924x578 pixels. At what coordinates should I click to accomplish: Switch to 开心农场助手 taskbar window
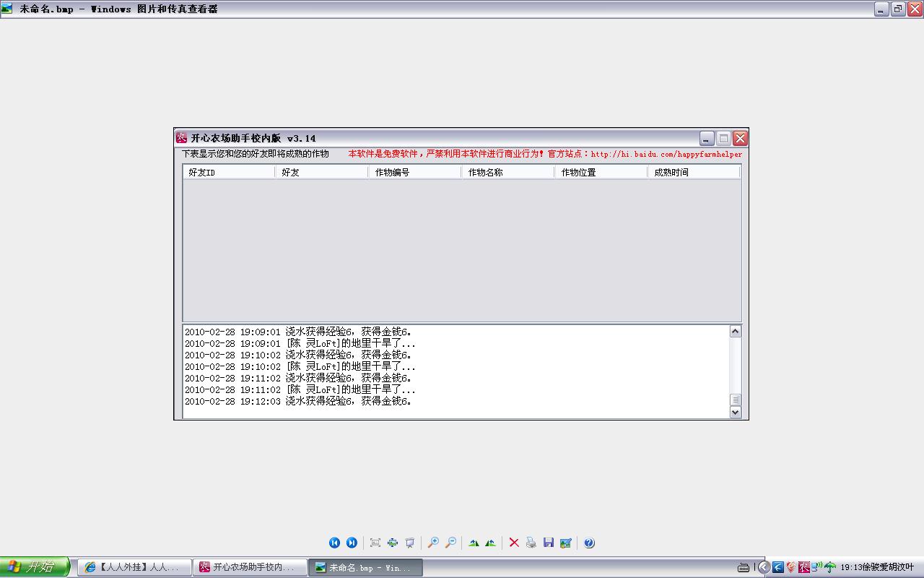250,567
